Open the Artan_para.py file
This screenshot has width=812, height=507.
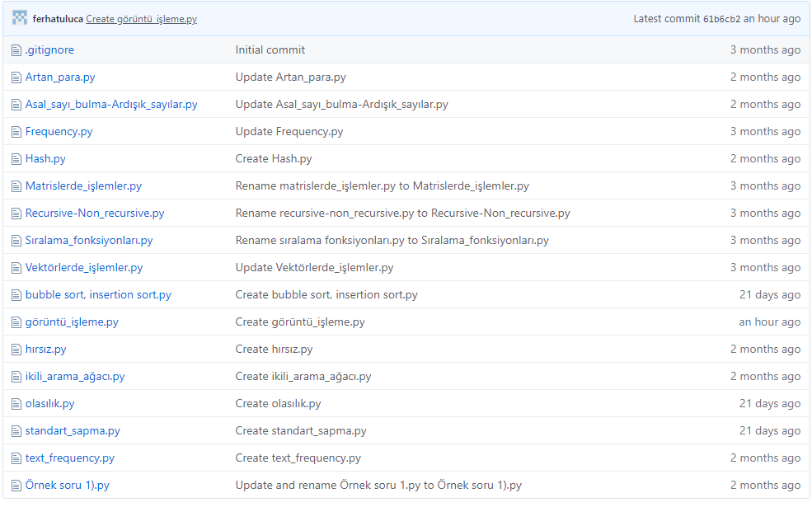(62, 77)
